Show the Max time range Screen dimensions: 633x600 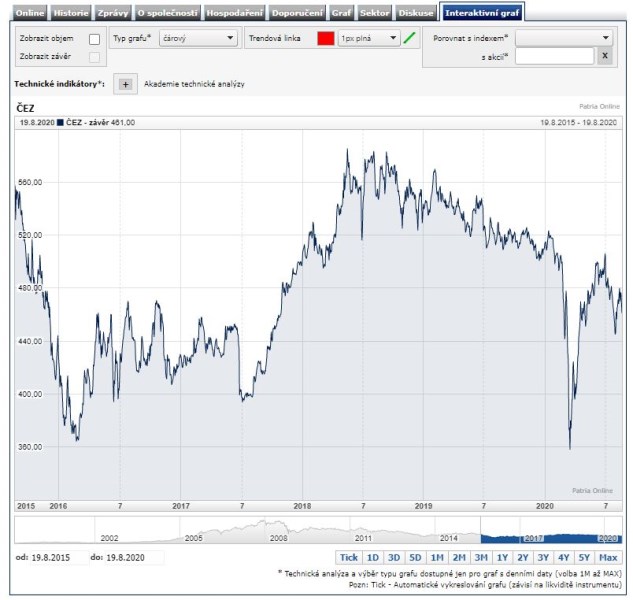609,557
